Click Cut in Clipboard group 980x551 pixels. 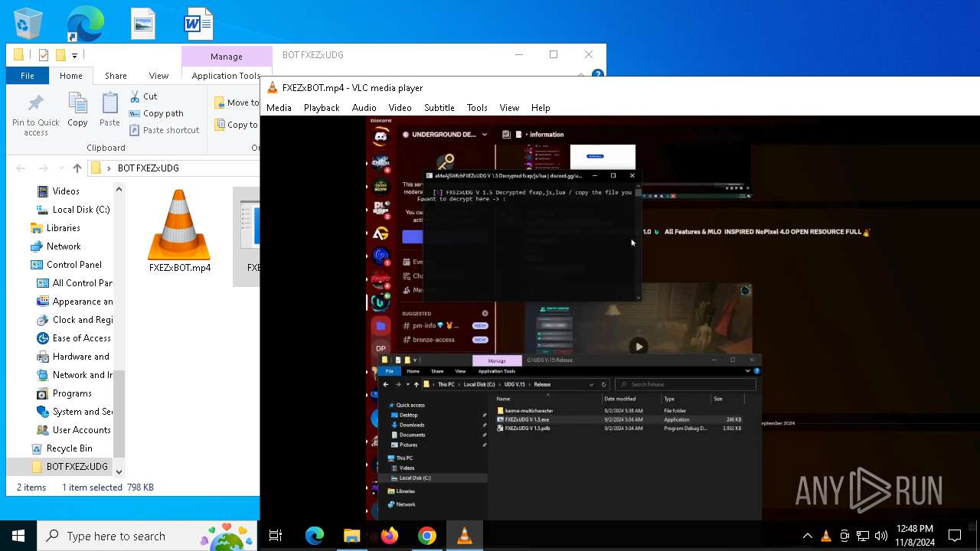pyautogui.click(x=143, y=96)
